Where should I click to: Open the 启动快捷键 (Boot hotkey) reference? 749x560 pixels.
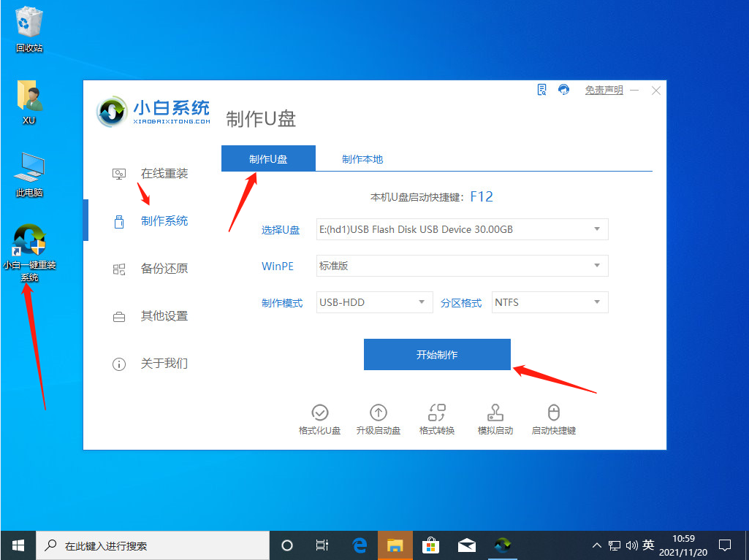[553, 418]
